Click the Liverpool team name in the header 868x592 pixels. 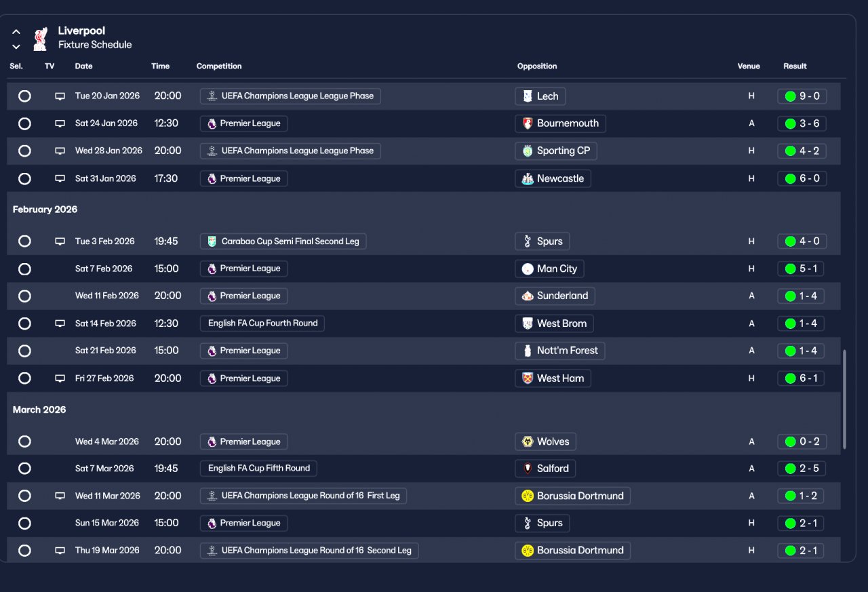[81, 31]
